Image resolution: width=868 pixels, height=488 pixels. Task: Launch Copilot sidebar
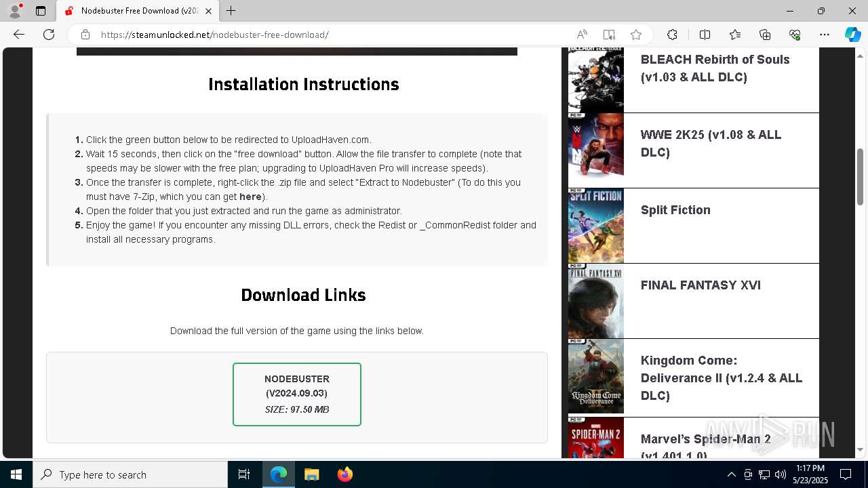click(x=852, y=35)
